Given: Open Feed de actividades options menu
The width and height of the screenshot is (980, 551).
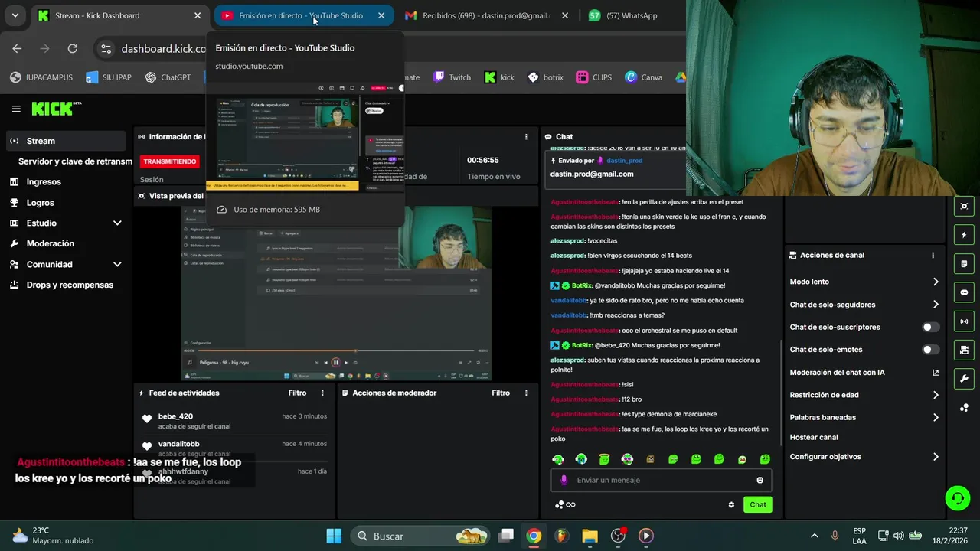Looking at the screenshot, I should click(x=322, y=393).
